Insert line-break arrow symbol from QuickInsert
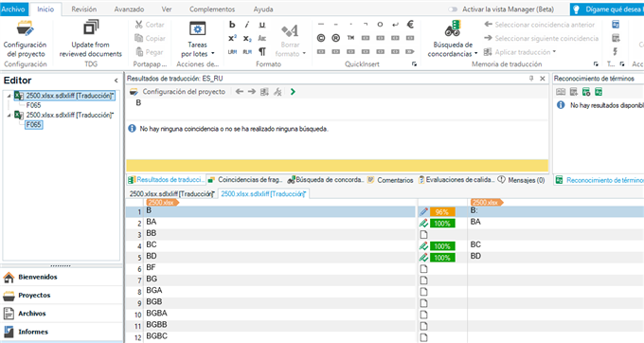Image resolution: width=644 pixels, height=343 pixels. tap(395, 25)
